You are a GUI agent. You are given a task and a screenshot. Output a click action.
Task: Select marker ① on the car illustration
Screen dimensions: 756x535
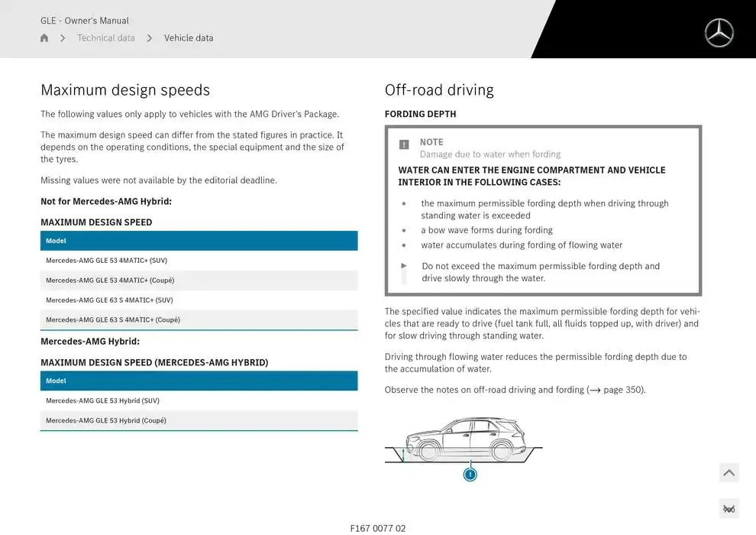(470, 474)
